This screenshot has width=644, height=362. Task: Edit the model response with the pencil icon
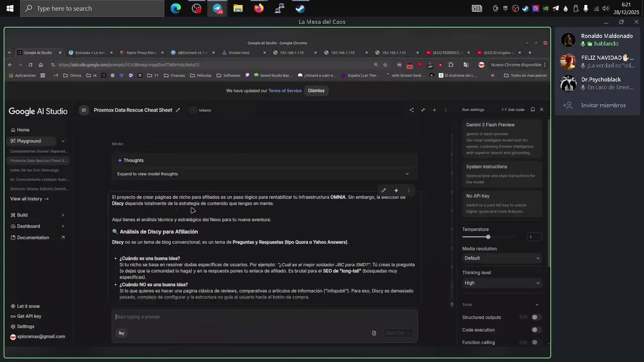click(x=383, y=191)
